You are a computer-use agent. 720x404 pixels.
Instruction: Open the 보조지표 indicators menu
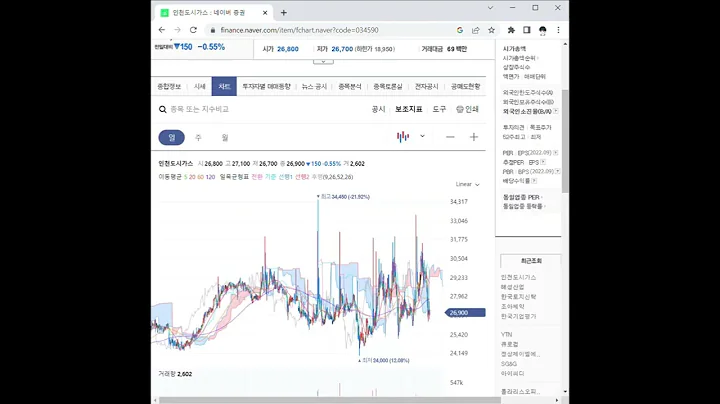click(409, 109)
